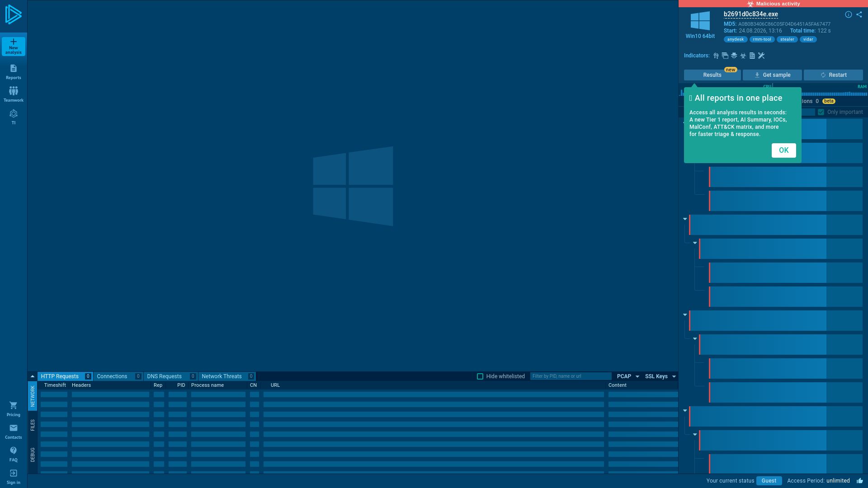Click the yellow beta badge
Viewport: 868px width, 488px height.
829,101
